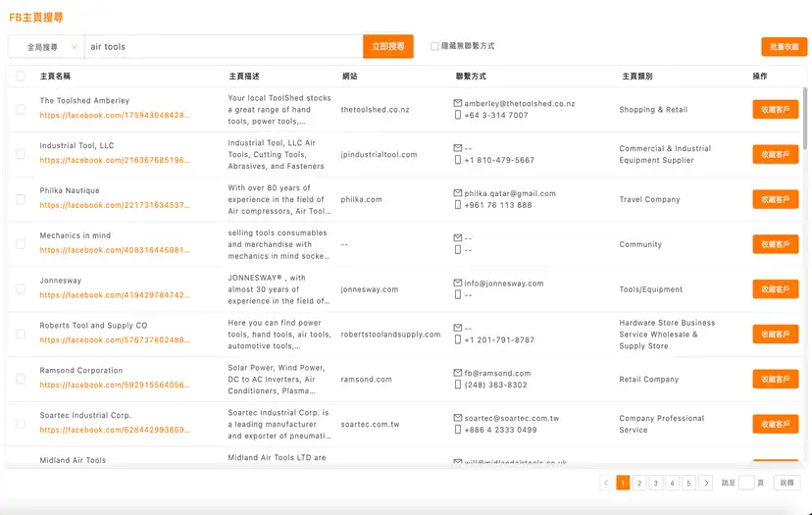Click the email icon beside philka.qatar@gmail.com

[x=458, y=192]
